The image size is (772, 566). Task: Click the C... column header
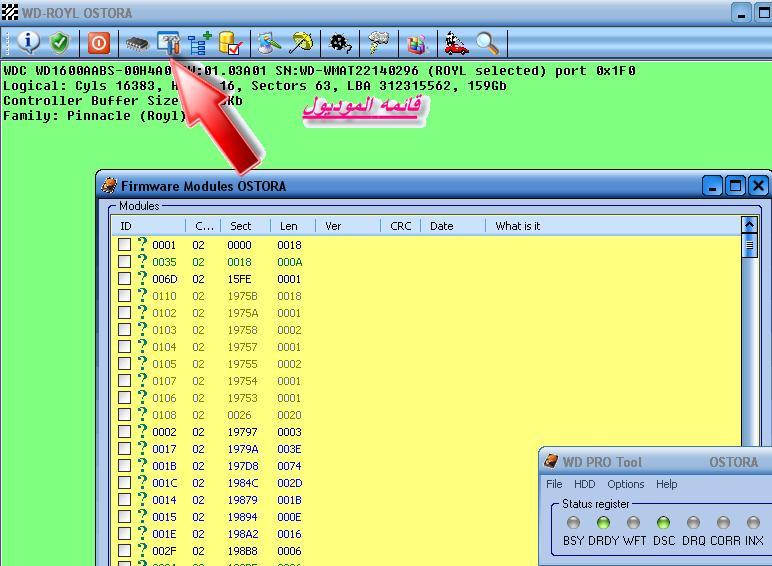click(203, 226)
